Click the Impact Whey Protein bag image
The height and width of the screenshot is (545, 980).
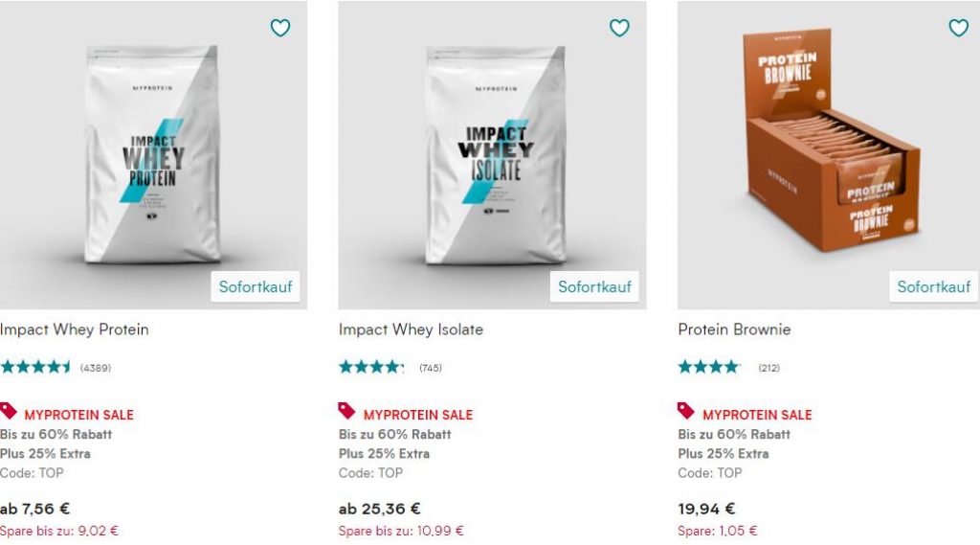tap(152, 154)
